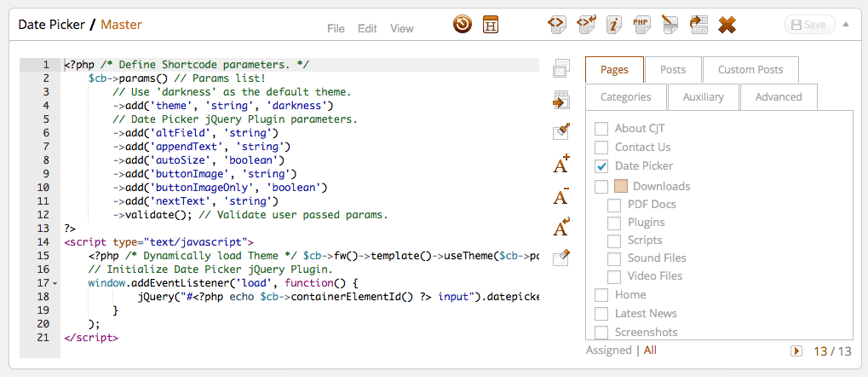The image size is (868, 377).
Task: Switch to the Auxiliary tab
Action: coord(703,97)
